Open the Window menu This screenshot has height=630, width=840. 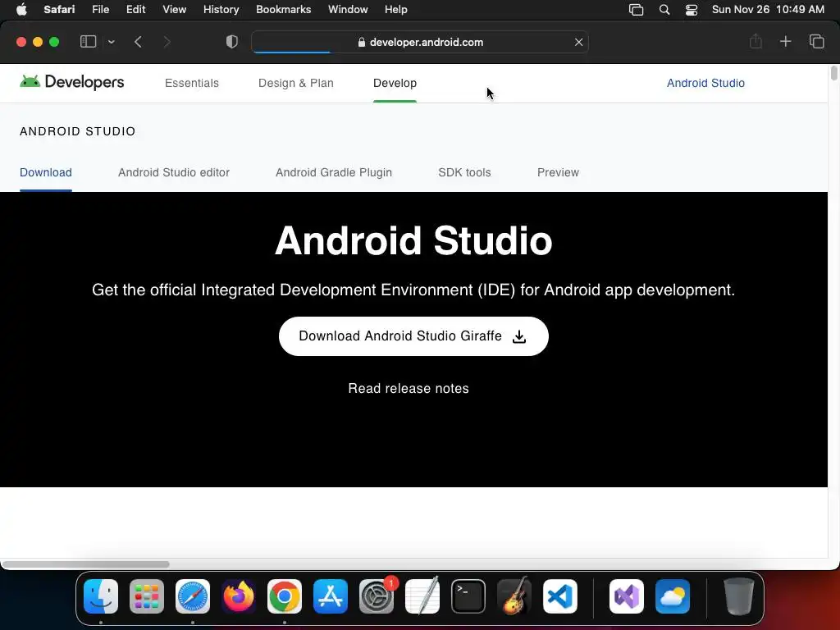348,10
